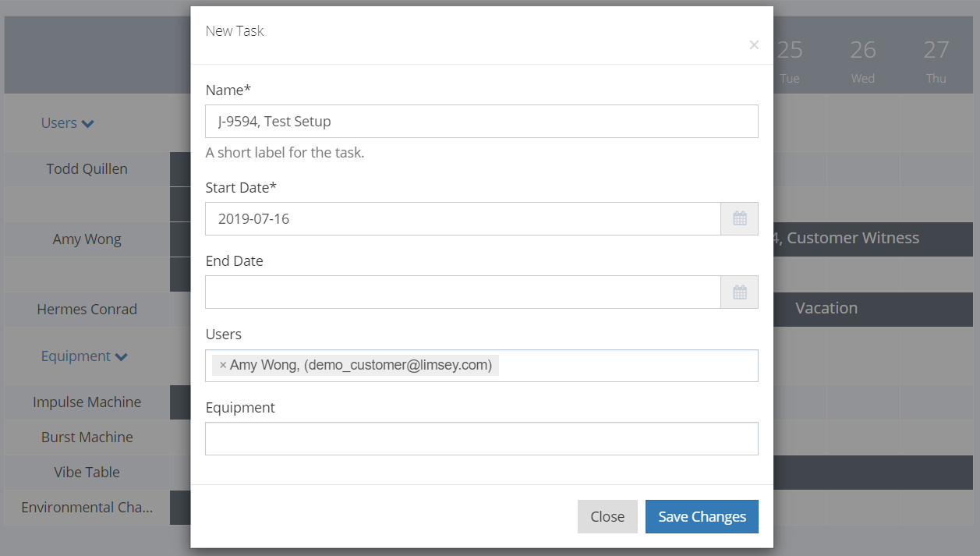
Task: Open the Users multi-select box
Action: pos(624,366)
